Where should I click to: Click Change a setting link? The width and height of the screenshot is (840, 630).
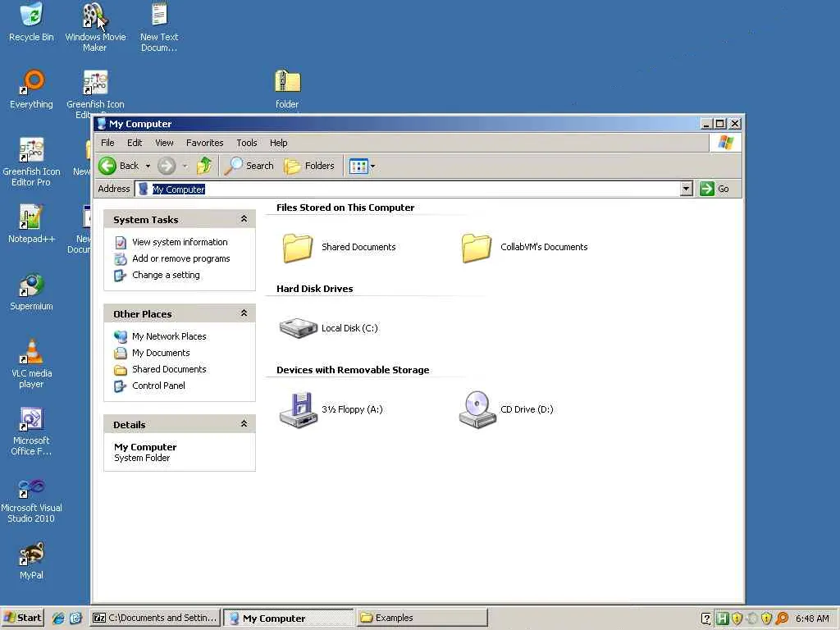coord(166,275)
